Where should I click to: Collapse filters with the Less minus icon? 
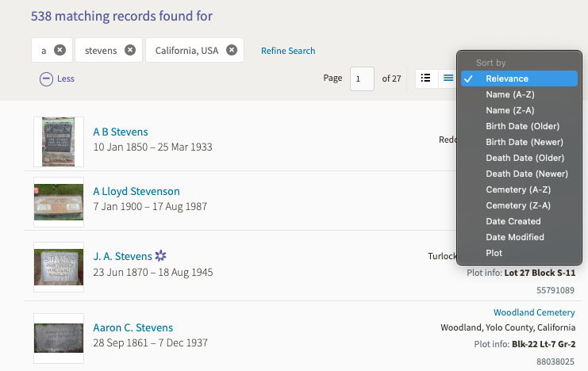point(46,78)
